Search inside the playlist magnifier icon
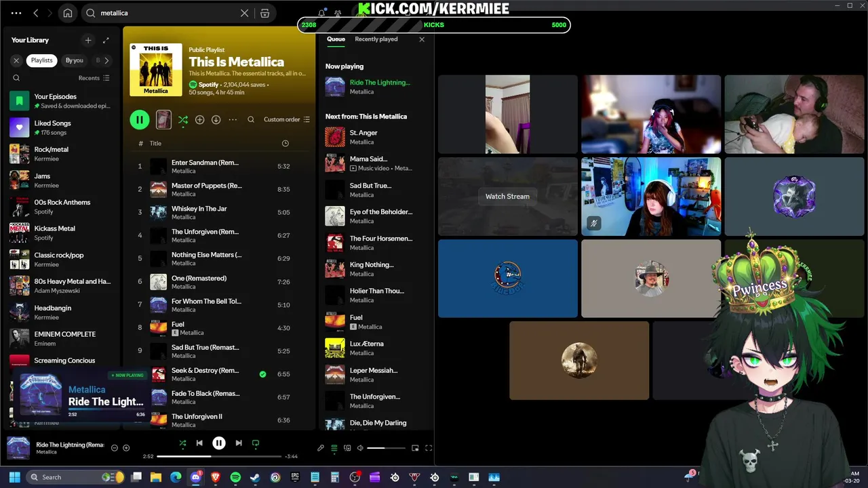Image resolution: width=868 pixels, height=488 pixels. click(x=251, y=119)
